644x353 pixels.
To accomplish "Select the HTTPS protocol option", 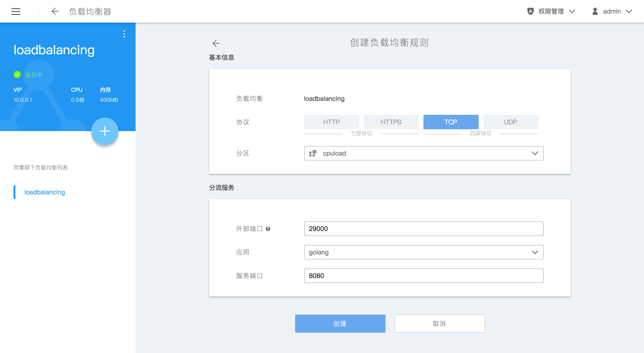I will (x=391, y=122).
